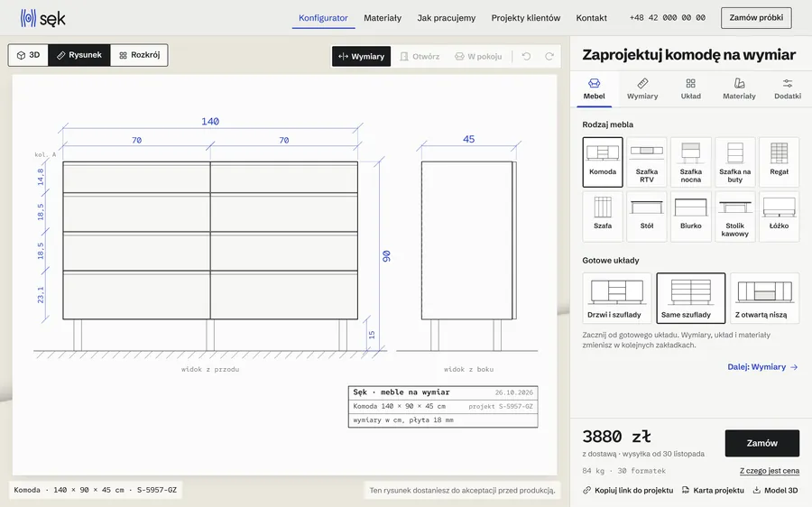Toggle Wymiary dimensions display

(x=362, y=57)
